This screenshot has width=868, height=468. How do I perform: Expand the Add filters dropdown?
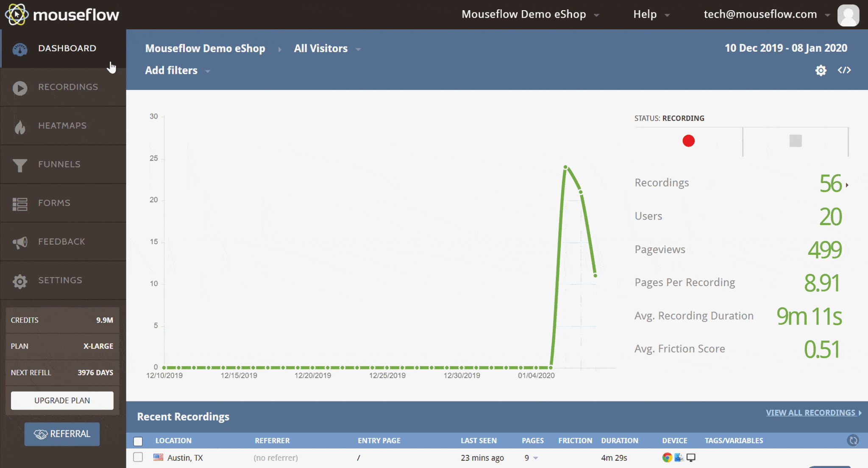177,71
